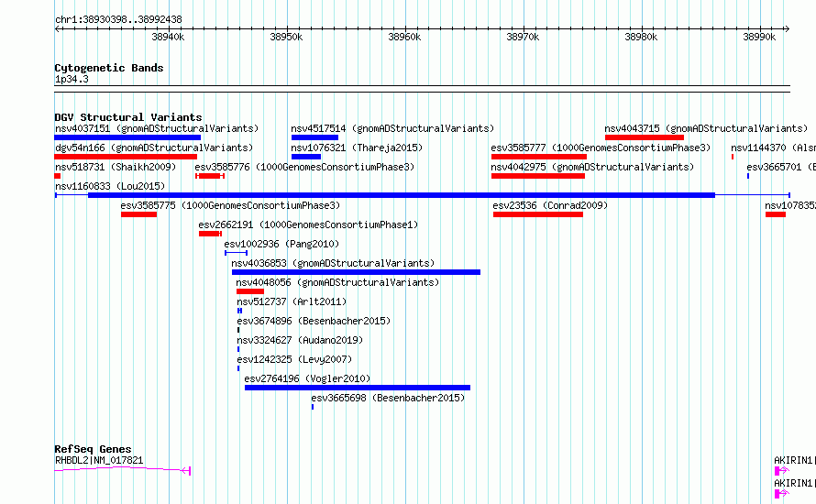Click the DGV Structural Variants track heading
This screenshot has height=504, width=816.
tap(128, 117)
